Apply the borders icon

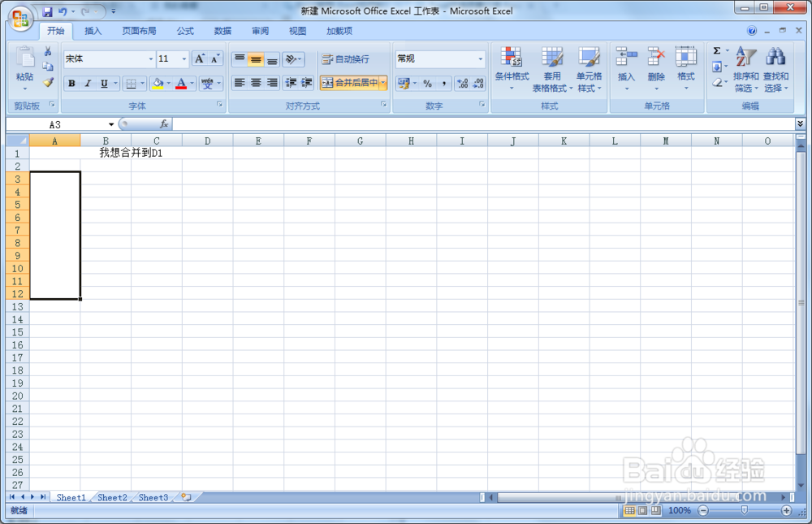(131, 83)
